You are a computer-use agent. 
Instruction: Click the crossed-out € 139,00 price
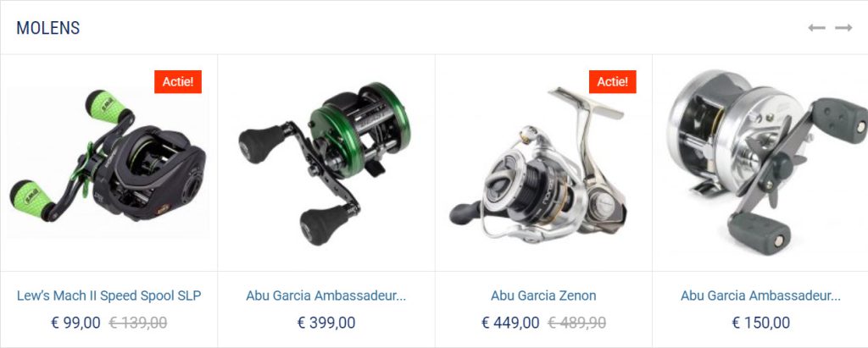[138, 323]
